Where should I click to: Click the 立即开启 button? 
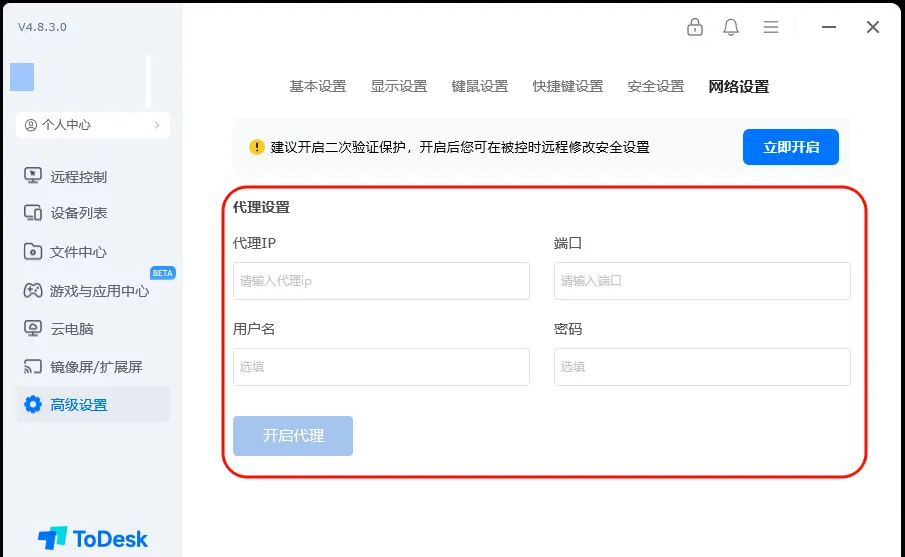(791, 147)
